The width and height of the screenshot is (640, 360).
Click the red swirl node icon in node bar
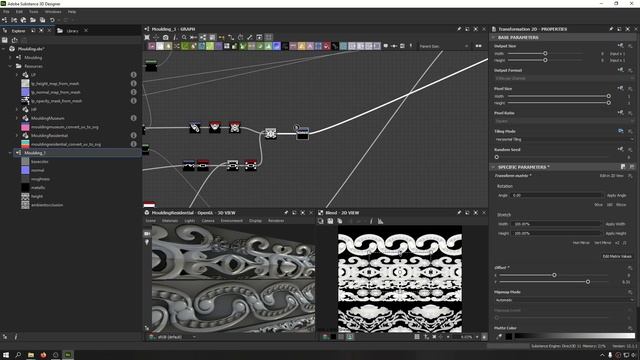point(327,46)
